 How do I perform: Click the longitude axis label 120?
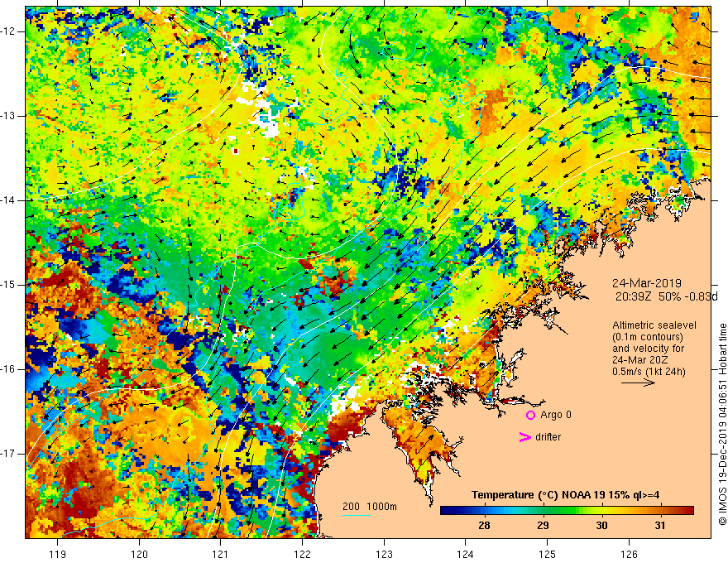pyautogui.click(x=139, y=554)
